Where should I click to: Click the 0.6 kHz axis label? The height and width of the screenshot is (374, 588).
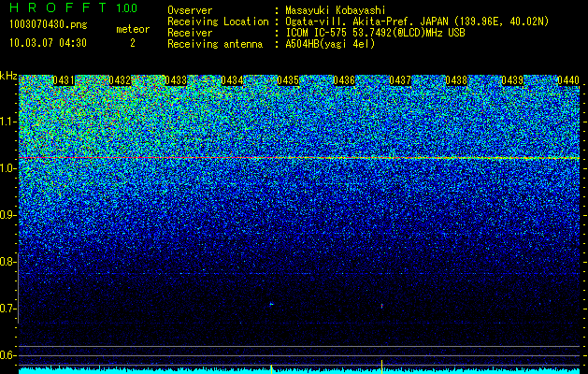click(x=7, y=355)
